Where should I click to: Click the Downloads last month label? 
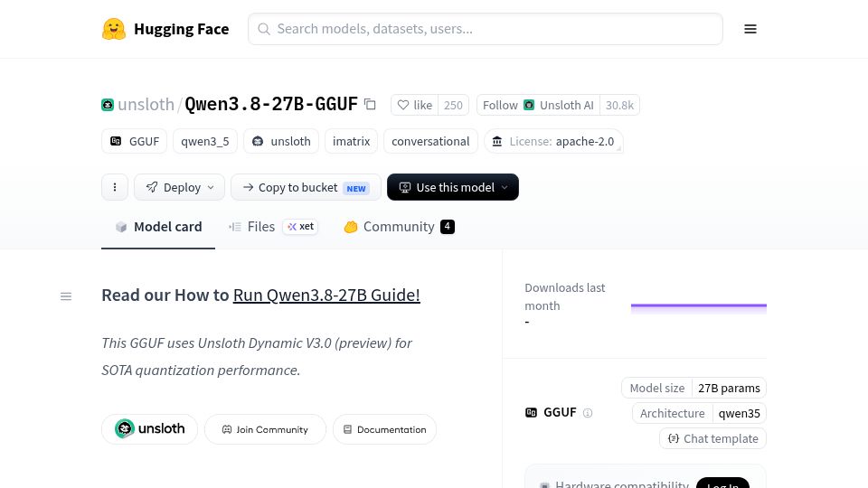[564, 296]
